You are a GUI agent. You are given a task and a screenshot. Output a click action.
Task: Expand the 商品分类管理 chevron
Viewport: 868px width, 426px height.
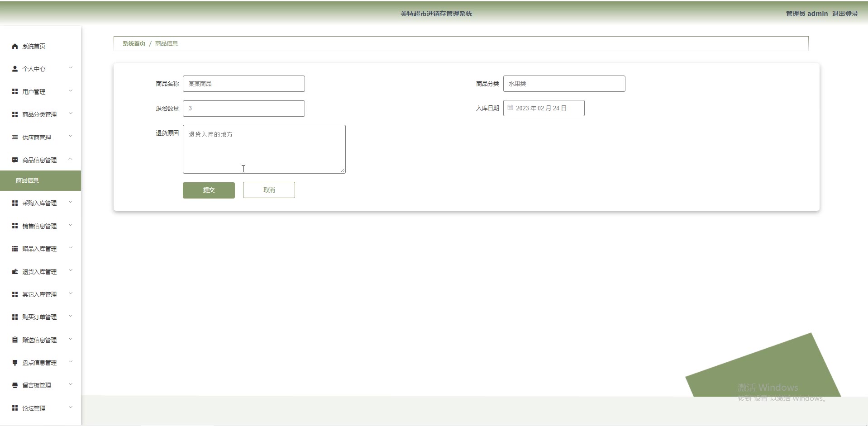click(x=71, y=114)
